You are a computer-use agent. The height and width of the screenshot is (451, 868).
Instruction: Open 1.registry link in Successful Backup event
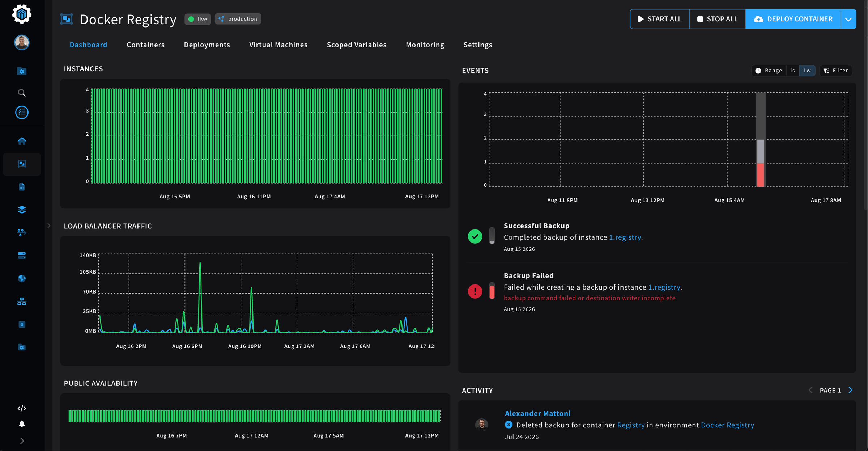[625, 237]
